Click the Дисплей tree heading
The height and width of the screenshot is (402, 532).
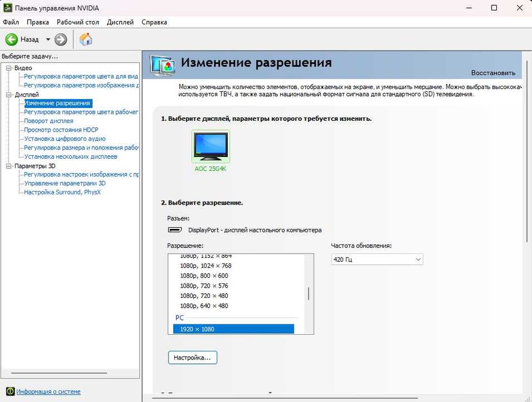coord(27,95)
